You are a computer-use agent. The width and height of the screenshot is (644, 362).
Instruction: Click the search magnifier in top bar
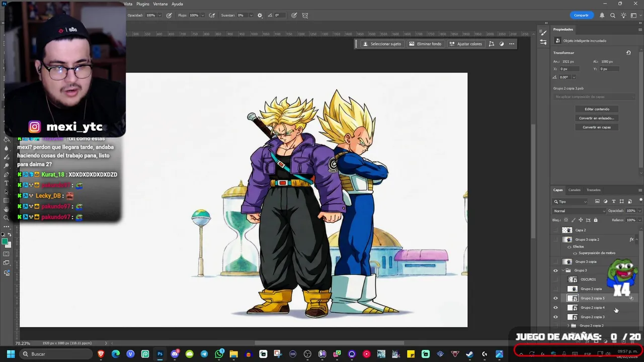pyautogui.click(x=613, y=16)
